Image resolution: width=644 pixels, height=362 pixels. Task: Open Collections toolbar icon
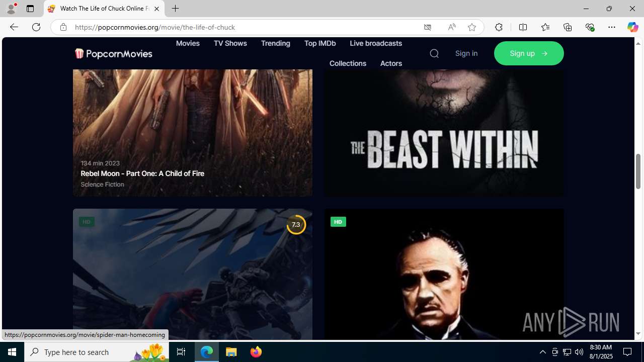tap(568, 27)
